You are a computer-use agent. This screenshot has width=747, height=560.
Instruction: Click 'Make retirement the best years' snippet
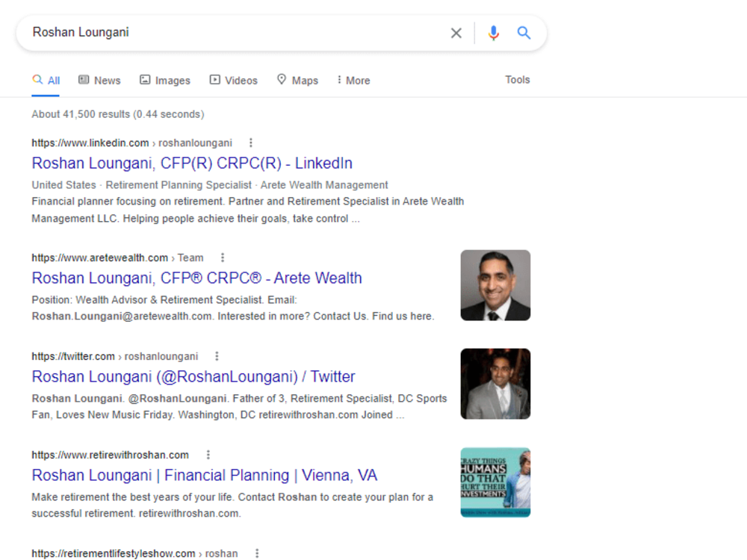(232, 505)
